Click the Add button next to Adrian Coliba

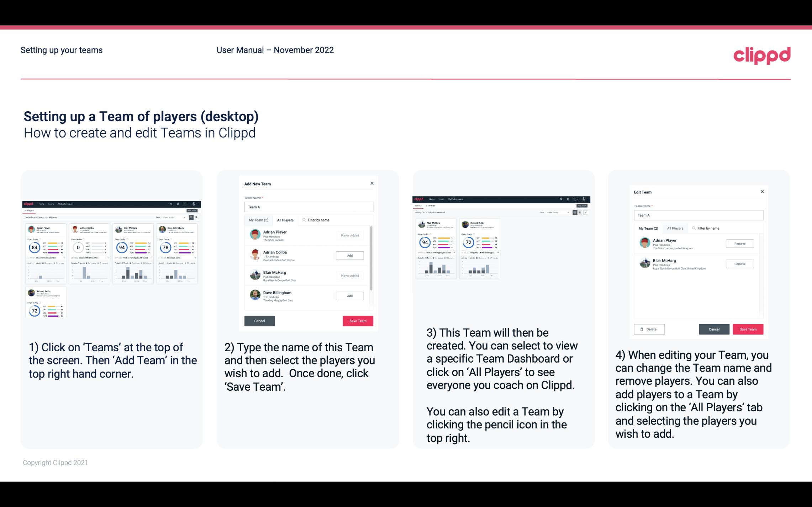point(349,255)
